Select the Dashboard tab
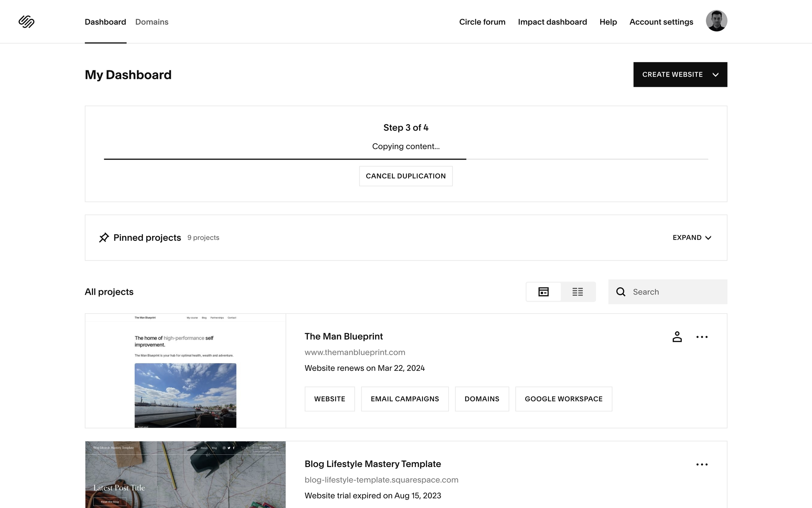 pyautogui.click(x=106, y=22)
